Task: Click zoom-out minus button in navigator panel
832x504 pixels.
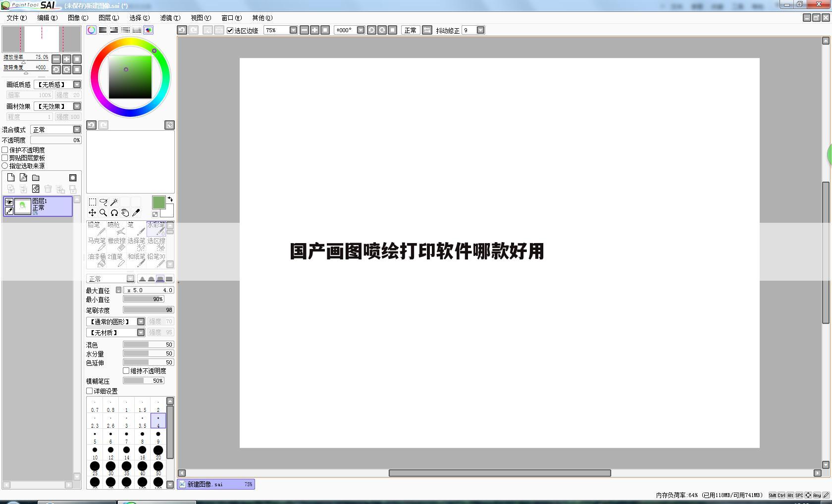Action: point(56,59)
